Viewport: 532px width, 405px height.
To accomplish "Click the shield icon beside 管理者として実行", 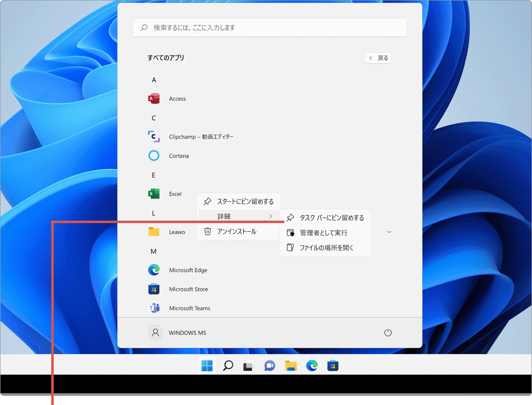I will click(291, 233).
